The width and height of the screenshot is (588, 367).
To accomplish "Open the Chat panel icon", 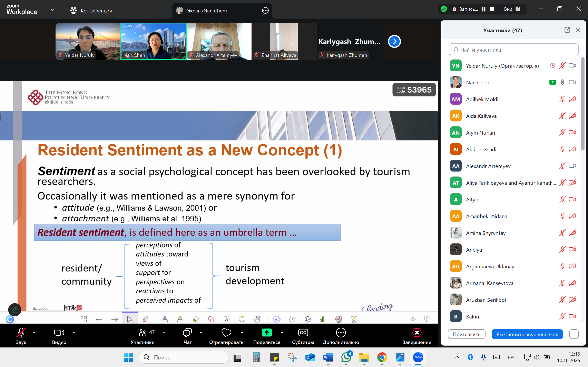I will coord(187,333).
